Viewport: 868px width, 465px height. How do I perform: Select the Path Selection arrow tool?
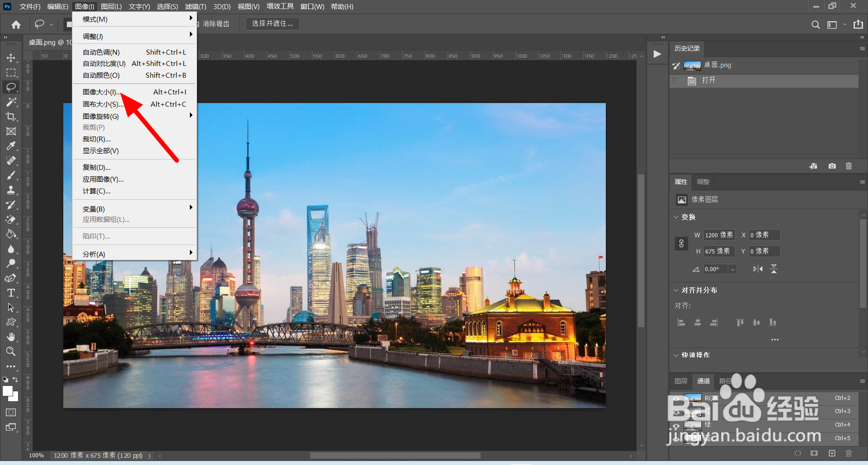point(11,307)
